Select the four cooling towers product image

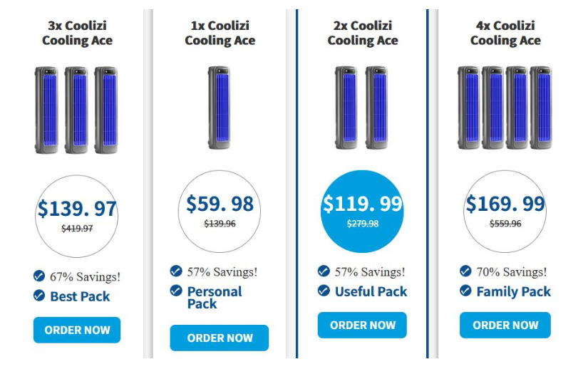point(505,108)
